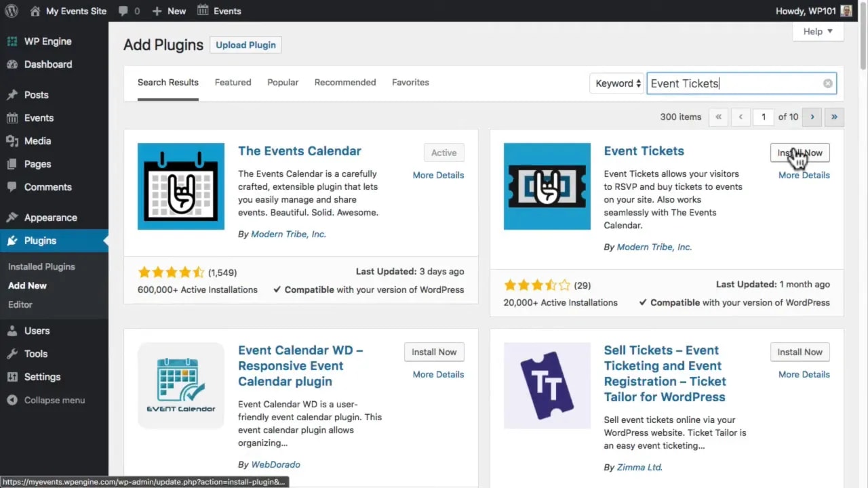Screen dimensions: 868x488
Task: Open Event Calendar WD title link
Action: [x=300, y=366]
